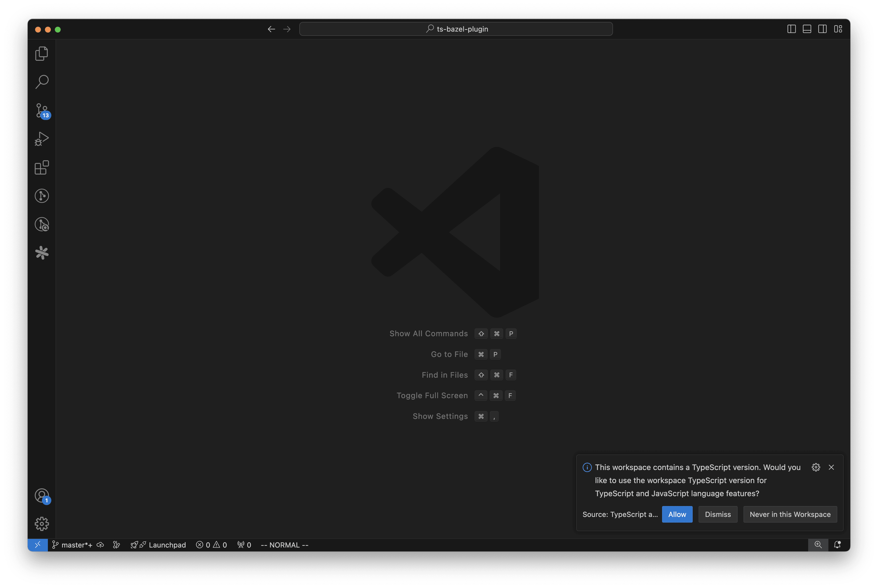878x588 pixels.
Task: Click Allow to use workspace TypeScript
Action: coord(677,514)
